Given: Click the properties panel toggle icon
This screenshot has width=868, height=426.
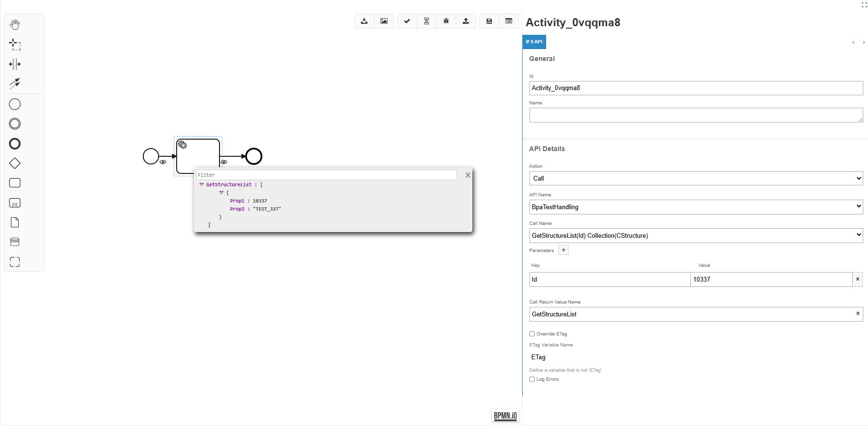Looking at the screenshot, I should coord(509,21).
